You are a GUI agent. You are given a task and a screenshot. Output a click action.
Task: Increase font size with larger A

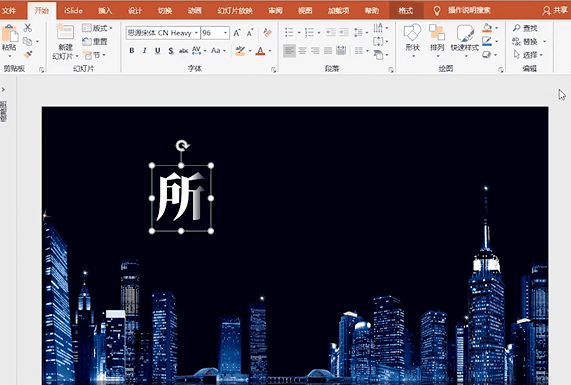(237, 33)
